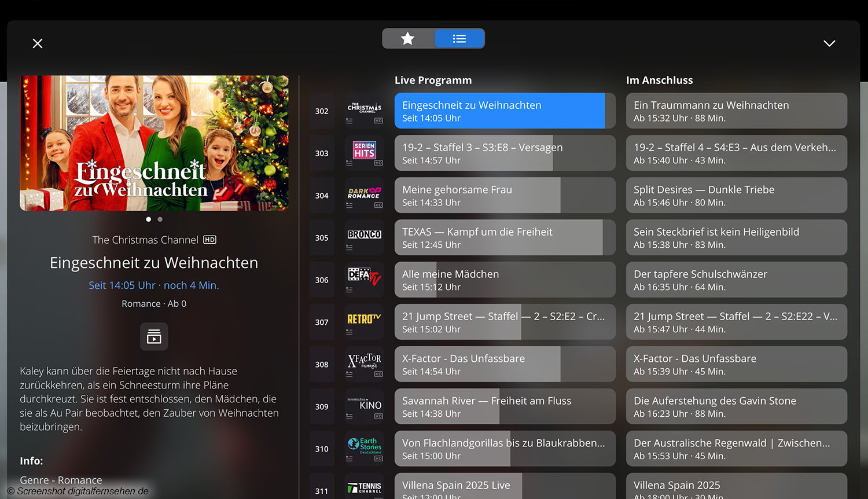Viewport: 868px width, 499px height.
Task: Choose the DEFA TV channel logo
Action: [364, 277]
